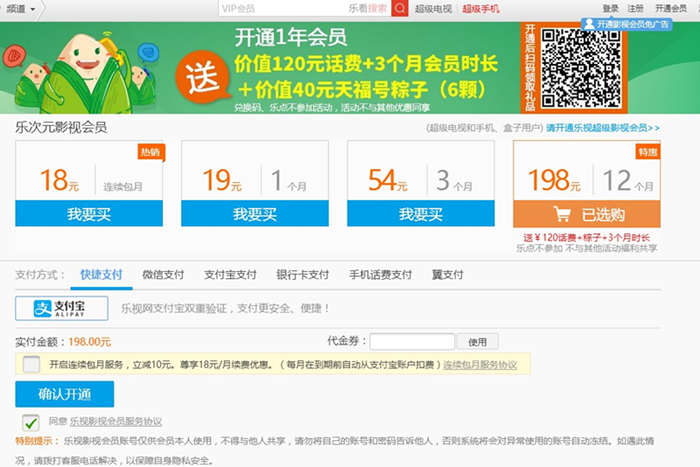700x467 pixels.
Task: Select the 快捷支付 payment tab
Action: (x=101, y=275)
